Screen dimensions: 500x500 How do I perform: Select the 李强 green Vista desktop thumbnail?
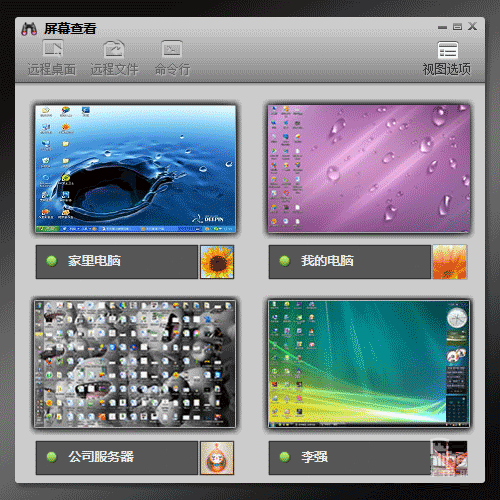(369, 364)
